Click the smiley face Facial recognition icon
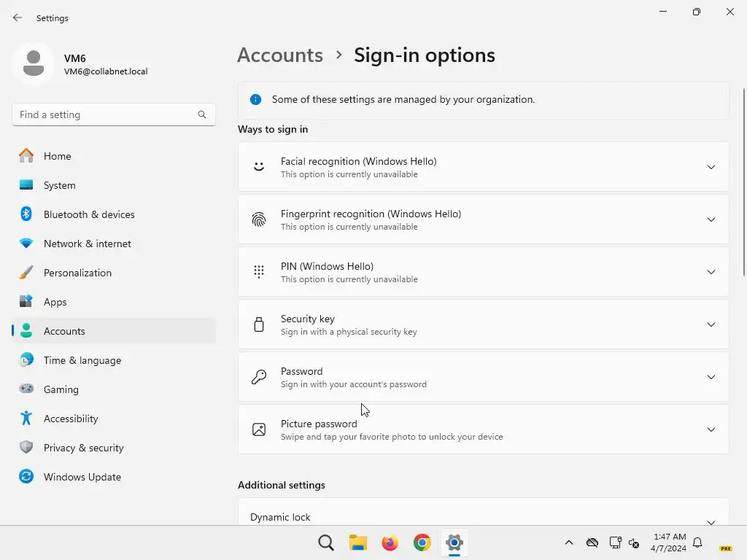This screenshot has height=560, width=747. [x=259, y=167]
